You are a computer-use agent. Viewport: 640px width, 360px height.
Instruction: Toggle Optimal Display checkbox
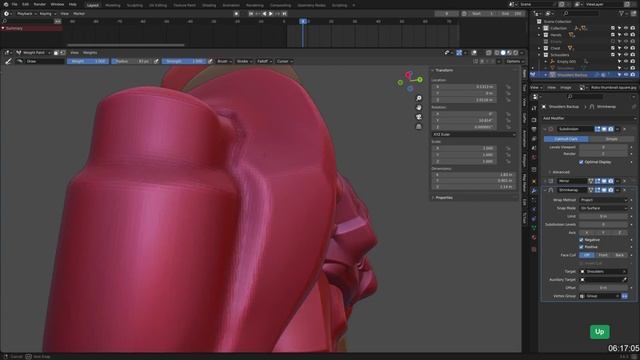click(581, 162)
